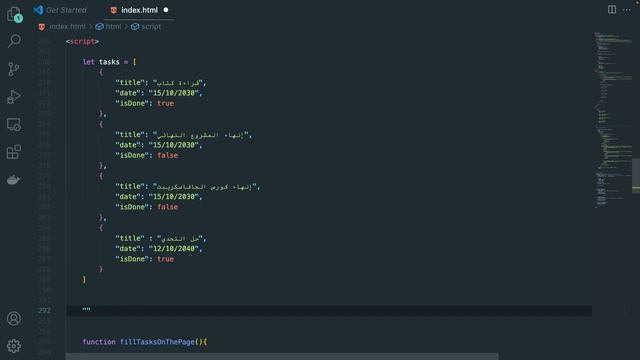Open the Manage settings gear
Viewport: 640px width, 360px height.
pyautogui.click(x=14, y=346)
